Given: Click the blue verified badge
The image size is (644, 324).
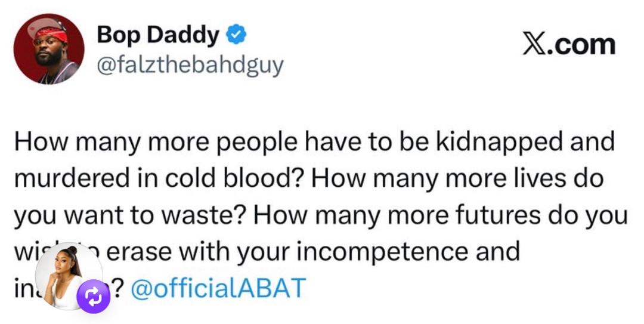Looking at the screenshot, I should 237,37.
